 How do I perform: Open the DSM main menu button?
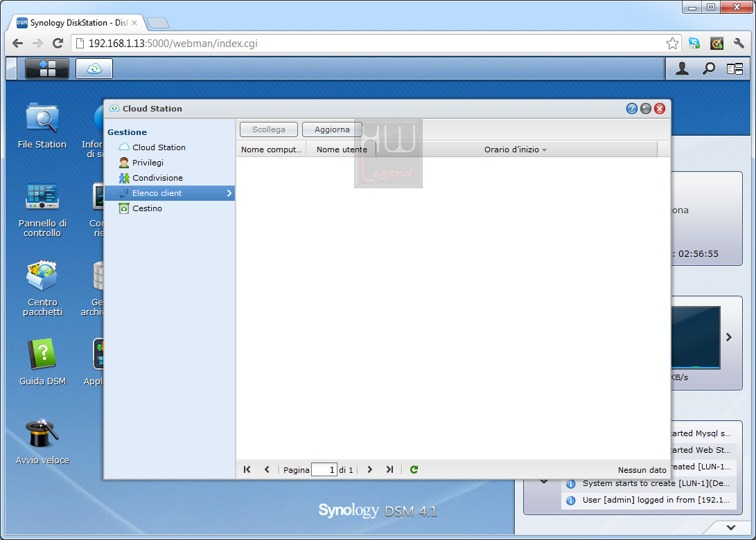[46, 69]
